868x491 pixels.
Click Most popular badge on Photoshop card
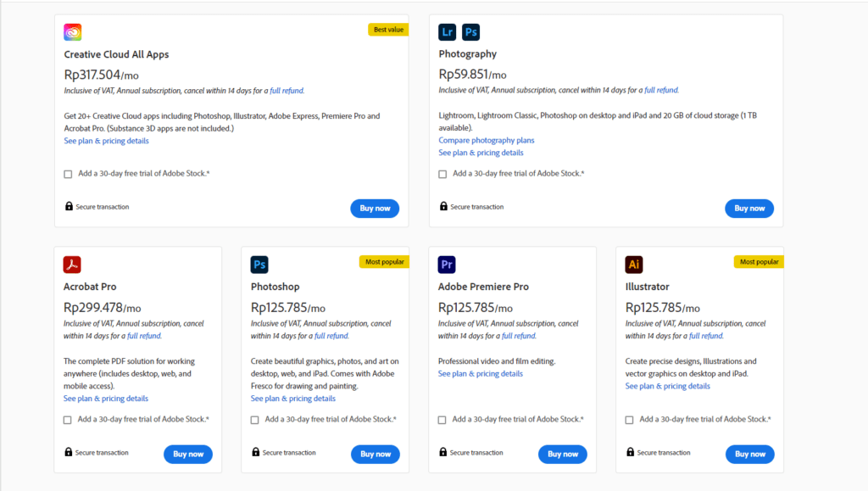click(x=384, y=262)
